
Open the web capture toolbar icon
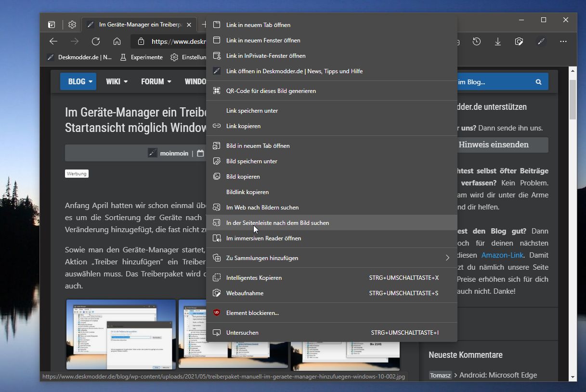click(x=519, y=41)
